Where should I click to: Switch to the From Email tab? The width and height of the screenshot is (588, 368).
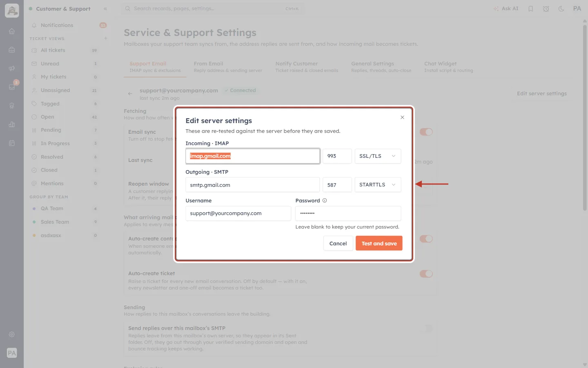228,67
